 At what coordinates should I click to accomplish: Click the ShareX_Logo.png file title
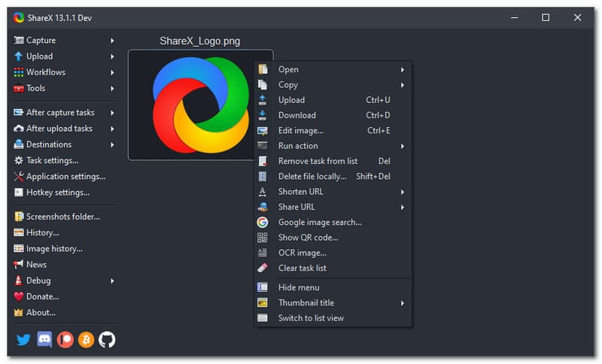click(200, 41)
